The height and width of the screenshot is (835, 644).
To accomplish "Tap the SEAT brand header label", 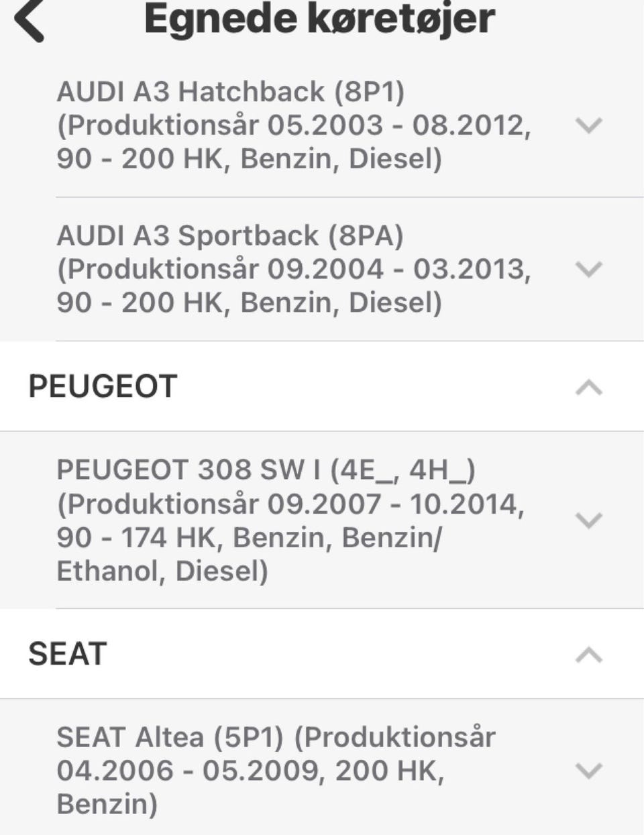I will [x=68, y=654].
